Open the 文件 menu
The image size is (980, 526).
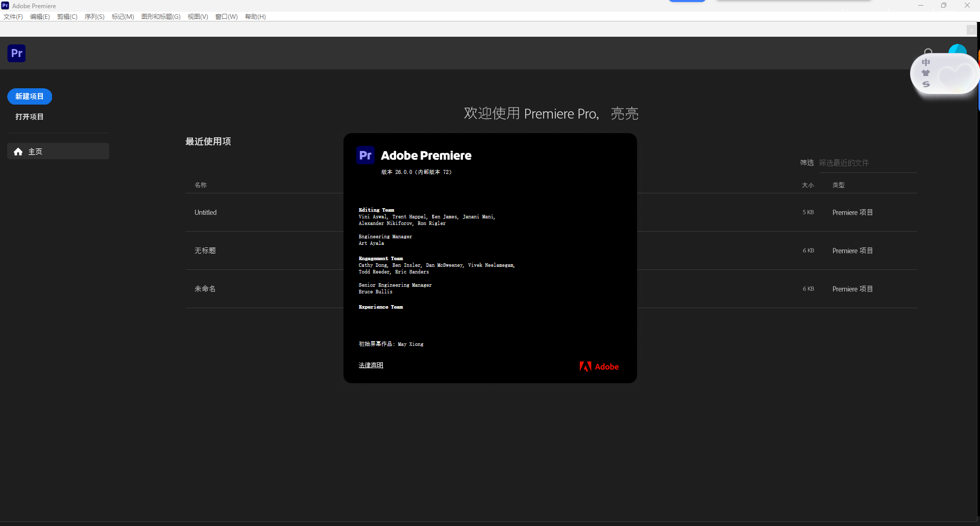(13, 16)
